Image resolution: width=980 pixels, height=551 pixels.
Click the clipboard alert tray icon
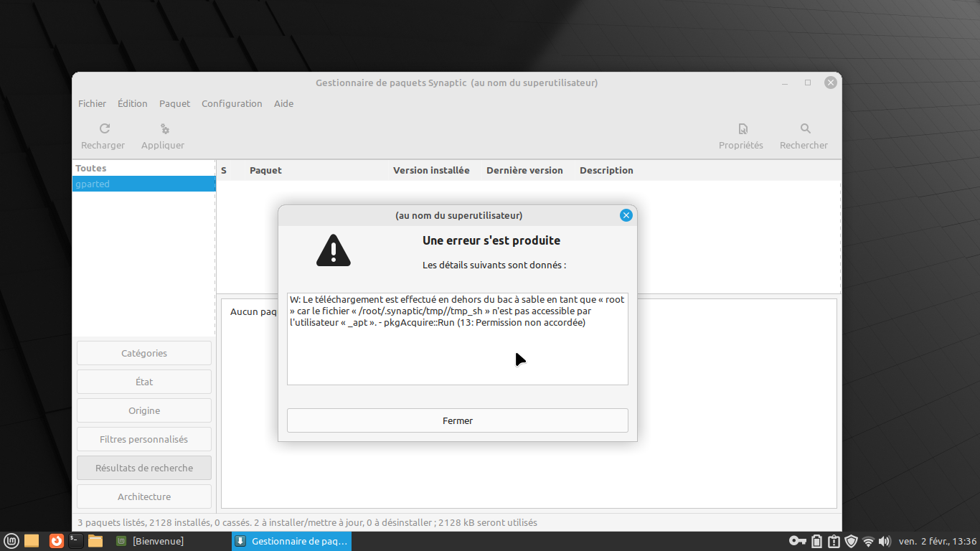point(834,541)
